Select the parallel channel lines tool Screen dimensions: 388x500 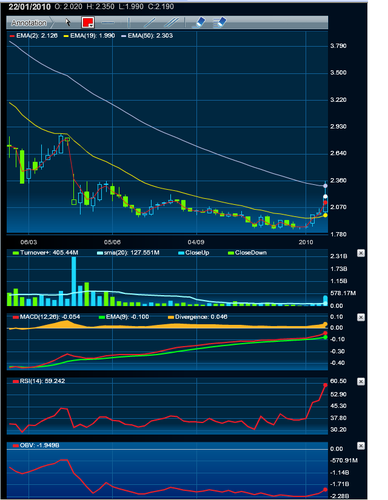[172, 23]
